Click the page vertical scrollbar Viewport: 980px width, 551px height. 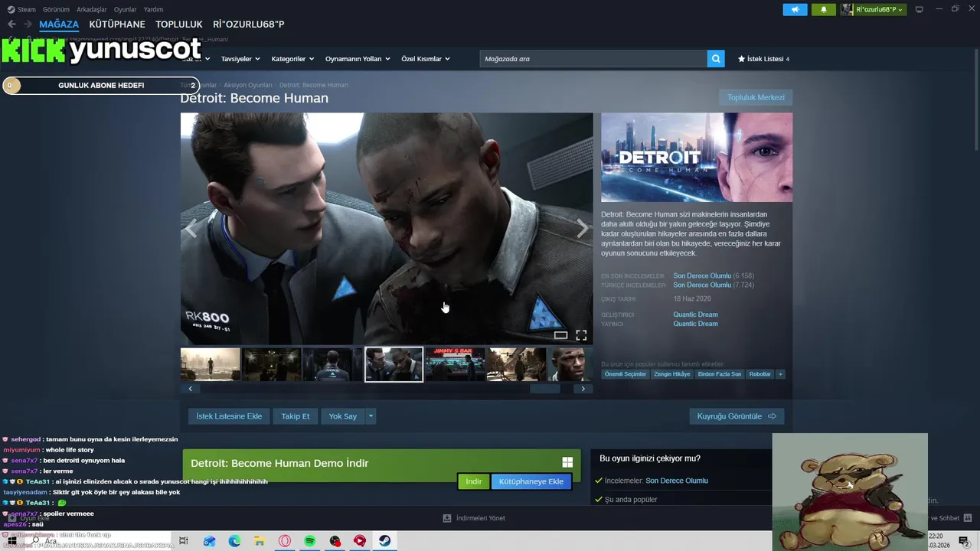(975, 99)
